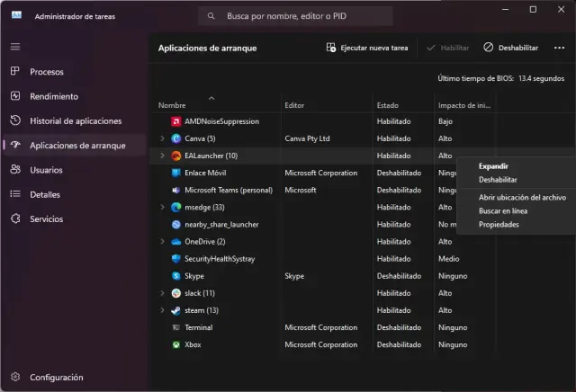Expand the steam (13) group

tap(162, 310)
